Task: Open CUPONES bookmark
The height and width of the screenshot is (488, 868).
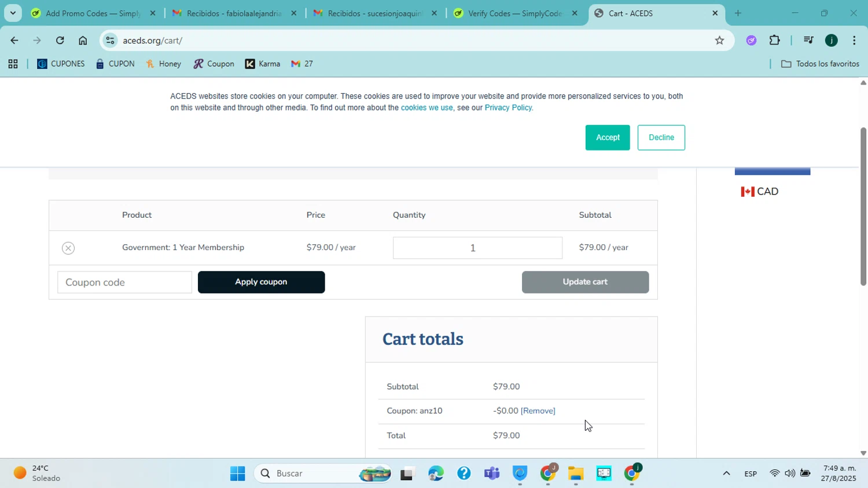Action: pyautogui.click(x=61, y=64)
